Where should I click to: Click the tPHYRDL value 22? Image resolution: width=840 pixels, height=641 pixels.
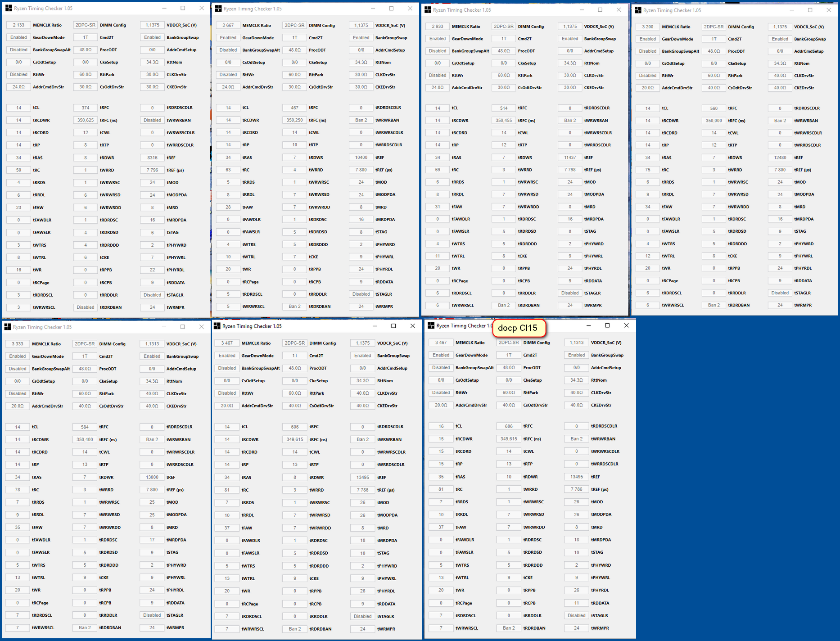pyautogui.click(x=152, y=270)
